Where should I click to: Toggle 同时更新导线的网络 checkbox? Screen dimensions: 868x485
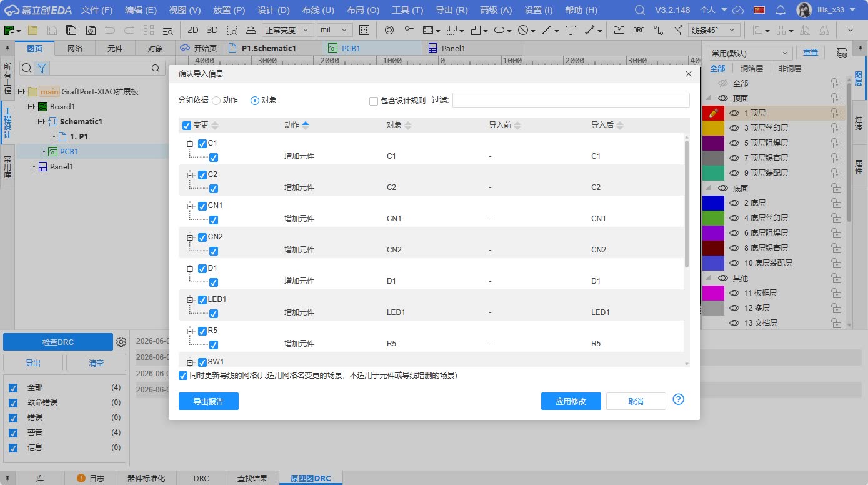pyautogui.click(x=183, y=376)
